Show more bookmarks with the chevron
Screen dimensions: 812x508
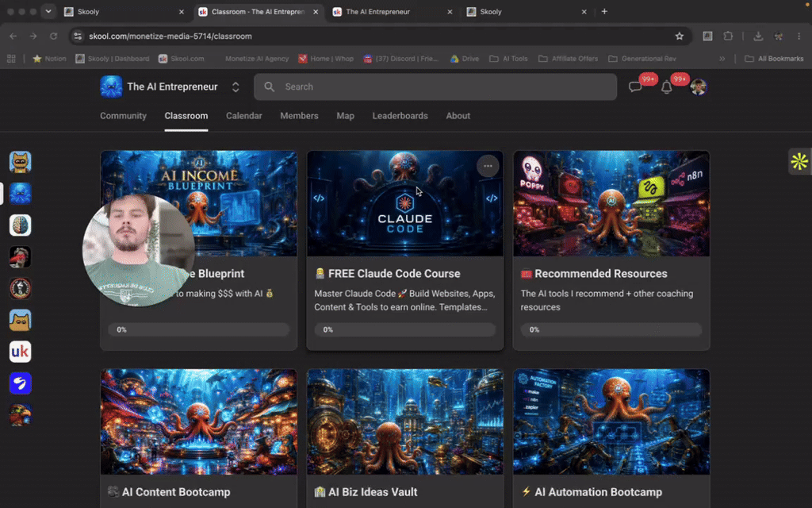[722, 59]
